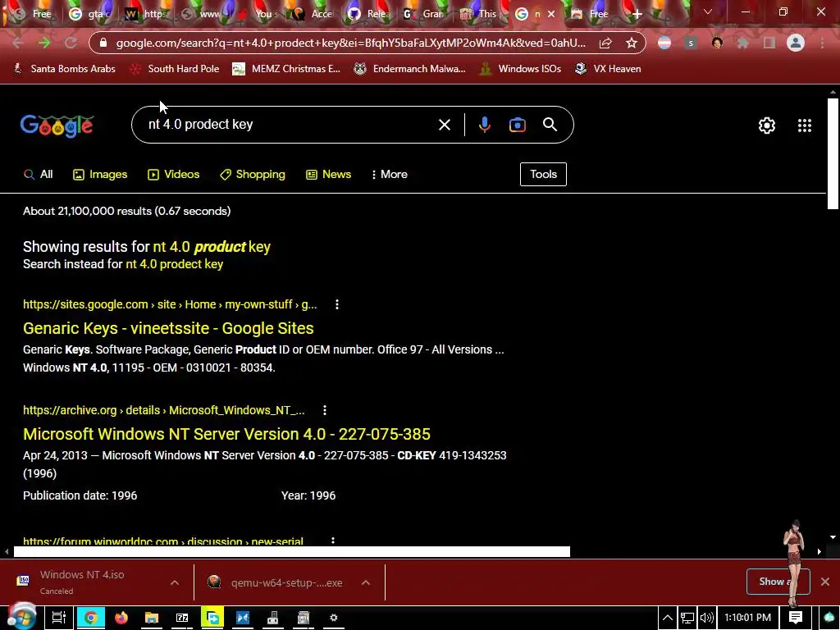The image size is (840, 630).
Task: Open the Santa Bombs Arabs bookmark
Action: pos(65,69)
